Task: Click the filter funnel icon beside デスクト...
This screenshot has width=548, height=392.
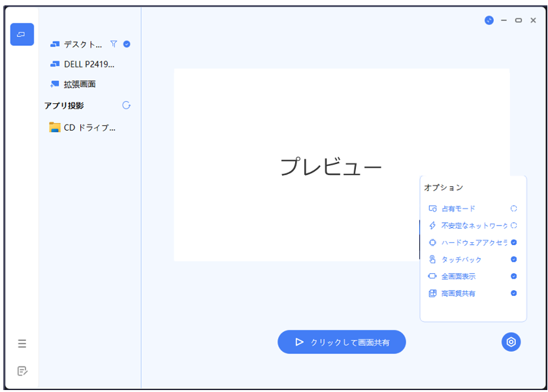Action: click(114, 44)
